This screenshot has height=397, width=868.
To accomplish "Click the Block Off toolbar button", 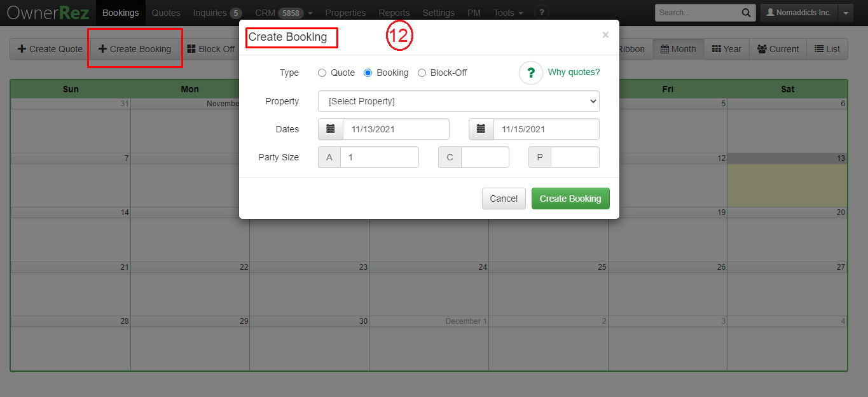I will click(x=211, y=49).
